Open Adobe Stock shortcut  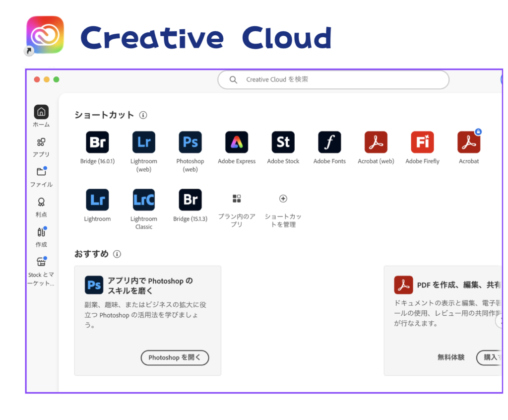[x=283, y=142]
